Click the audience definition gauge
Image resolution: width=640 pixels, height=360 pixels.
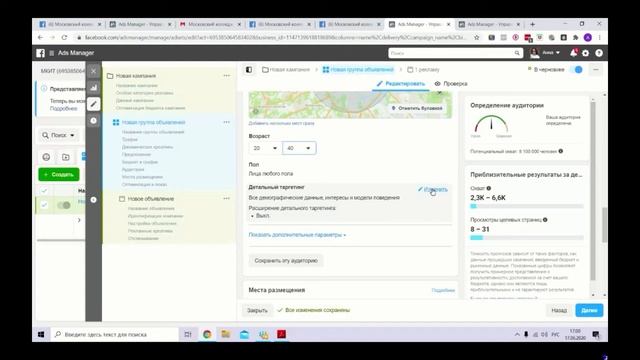point(491,124)
